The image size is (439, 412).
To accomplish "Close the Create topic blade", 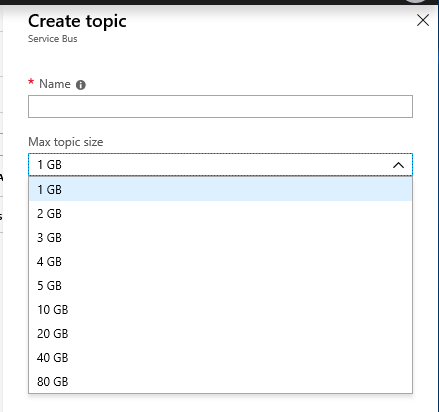I will click(423, 21).
